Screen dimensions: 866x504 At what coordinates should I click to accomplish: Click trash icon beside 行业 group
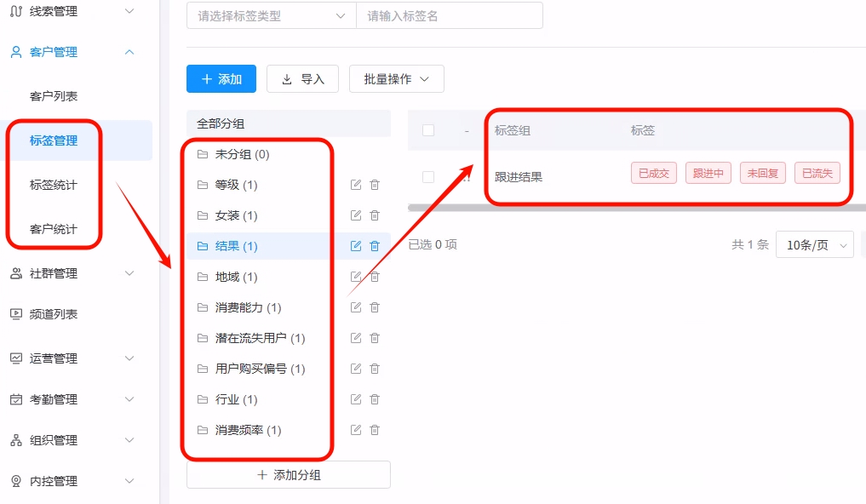tap(375, 399)
